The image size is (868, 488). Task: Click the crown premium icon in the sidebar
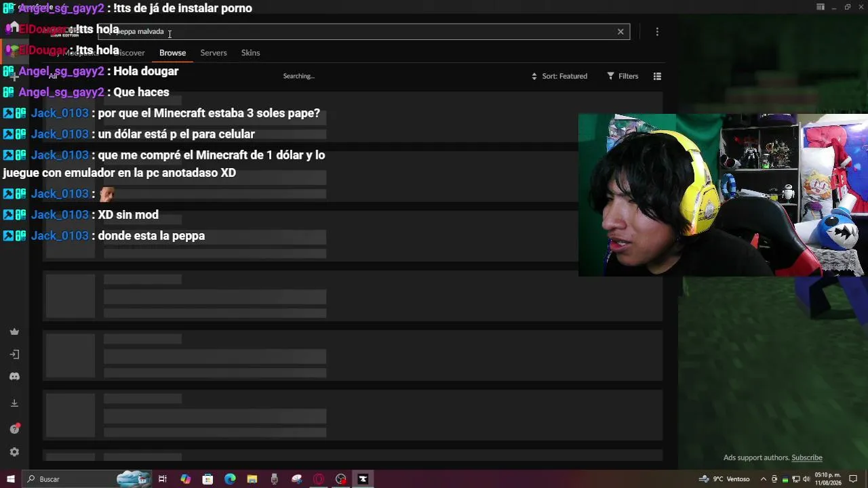[x=14, y=332]
